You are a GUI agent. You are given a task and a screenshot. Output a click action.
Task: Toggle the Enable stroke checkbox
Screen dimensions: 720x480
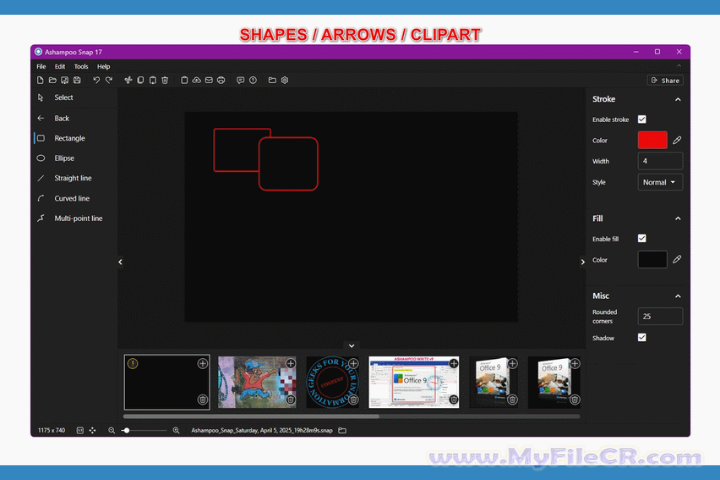click(x=642, y=119)
